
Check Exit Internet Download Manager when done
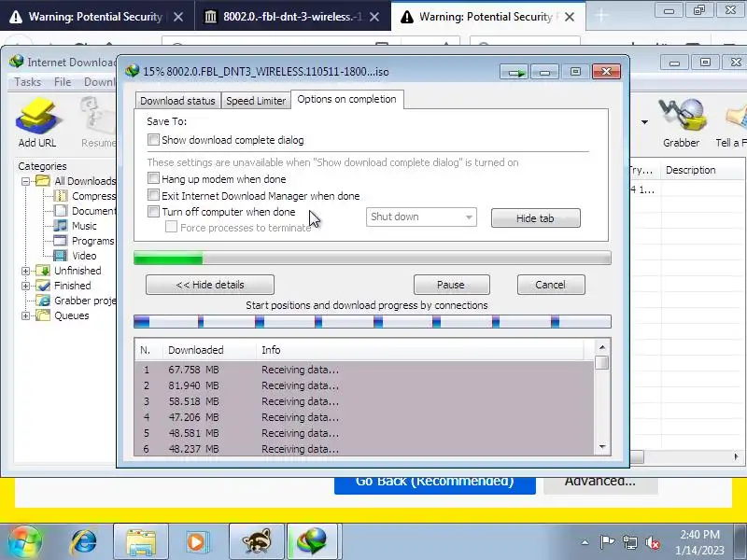click(x=153, y=195)
